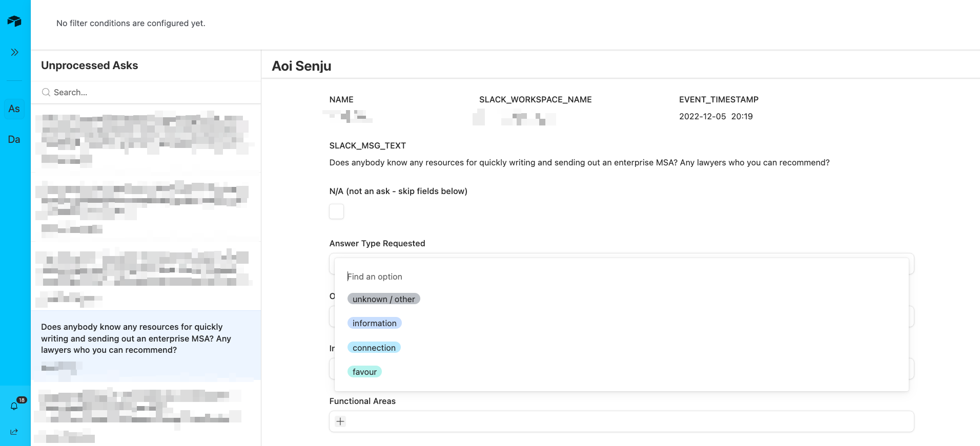
Task: Choose the "information" answer type
Action: (374, 323)
